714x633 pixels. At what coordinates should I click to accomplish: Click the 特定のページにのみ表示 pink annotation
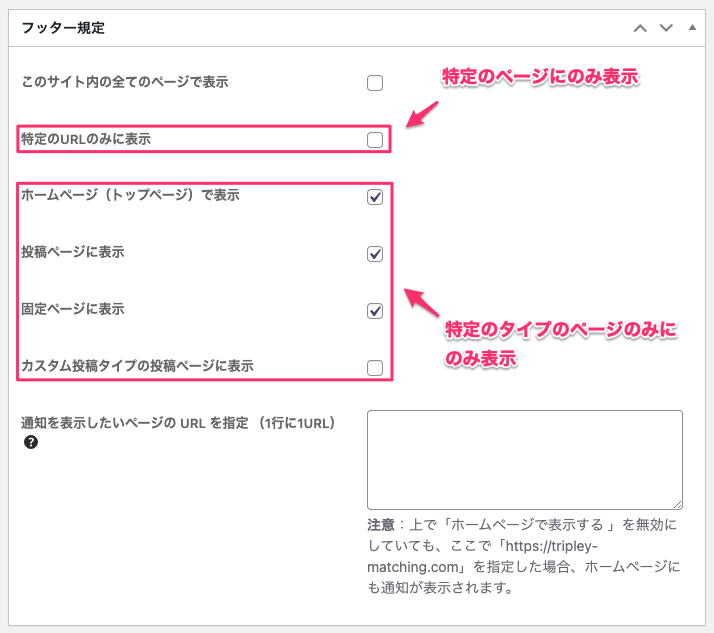(x=540, y=77)
